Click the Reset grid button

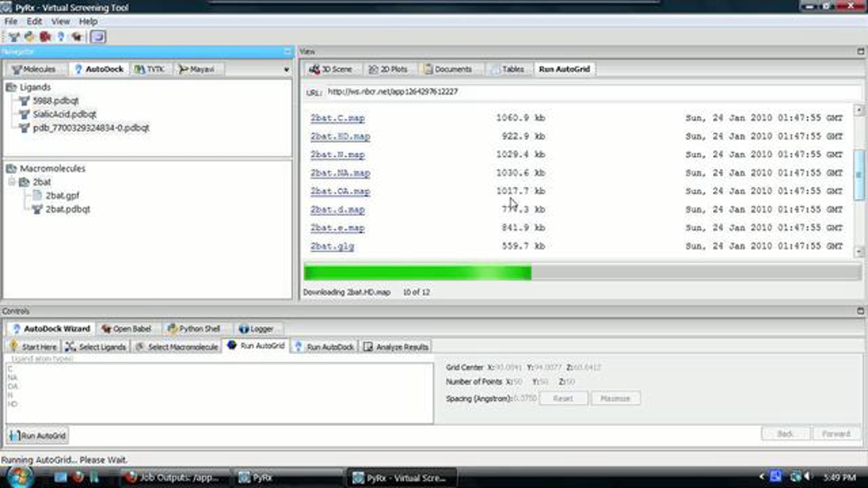pyautogui.click(x=563, y=398)
